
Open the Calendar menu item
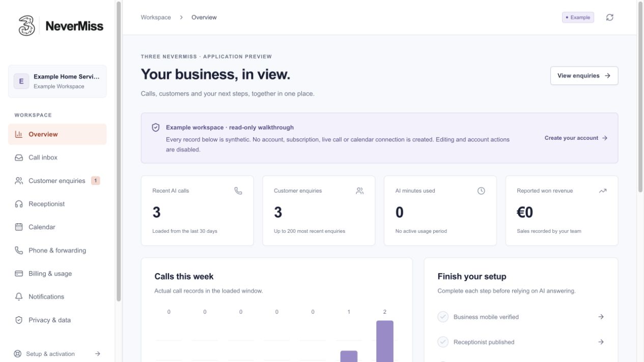point(58,227)
